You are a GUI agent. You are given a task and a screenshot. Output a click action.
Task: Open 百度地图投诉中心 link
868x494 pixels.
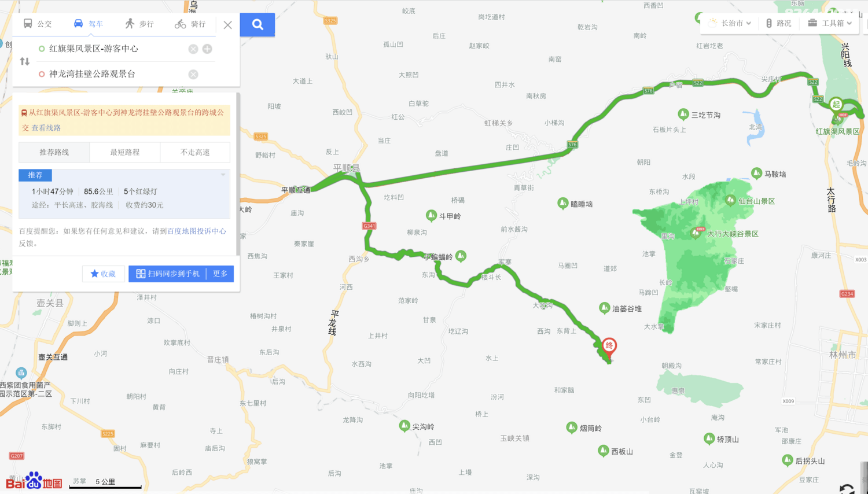pyautogui.click(x=197, y=231)
